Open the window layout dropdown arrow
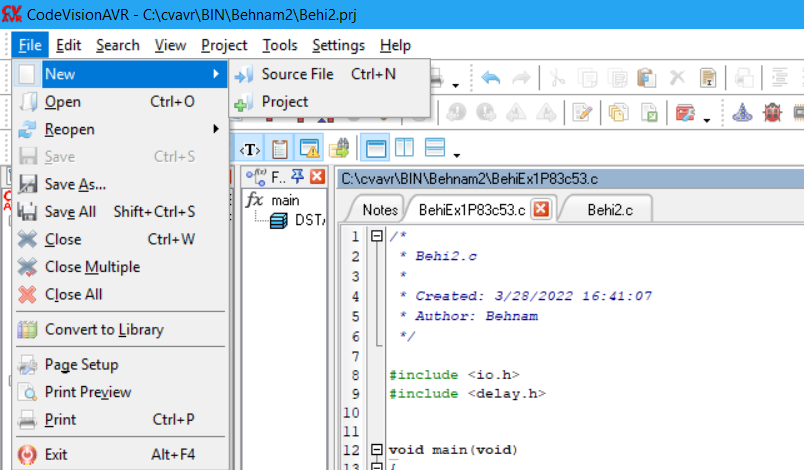 pyautogui.click(x=457, y=155)
